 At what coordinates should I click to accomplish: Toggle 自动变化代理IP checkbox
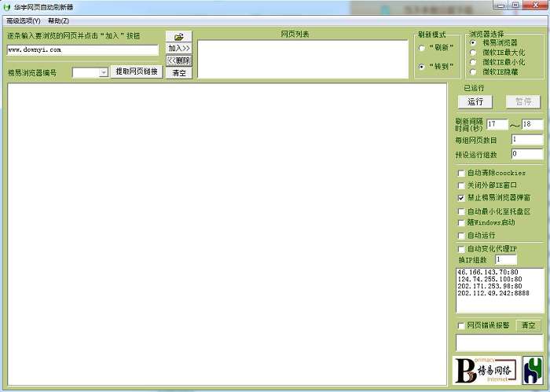(x=461, y=249)
